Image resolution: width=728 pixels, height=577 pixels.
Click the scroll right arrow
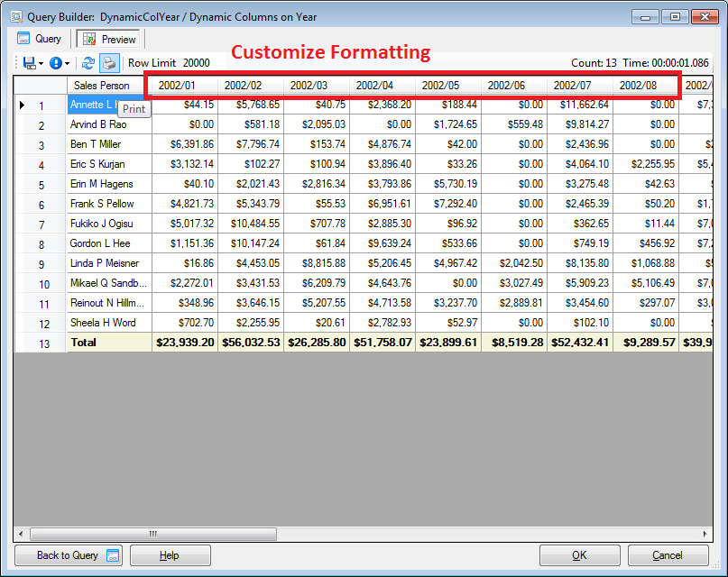click(x=705, y=534)
